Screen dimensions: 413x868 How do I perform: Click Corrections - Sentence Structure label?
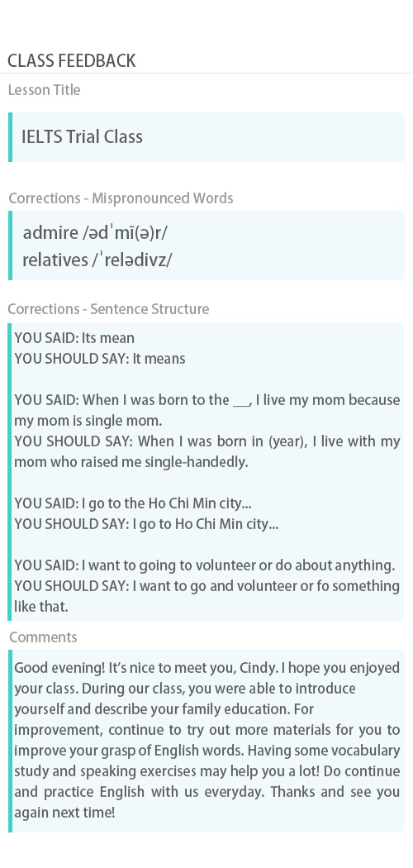(108, 309)
